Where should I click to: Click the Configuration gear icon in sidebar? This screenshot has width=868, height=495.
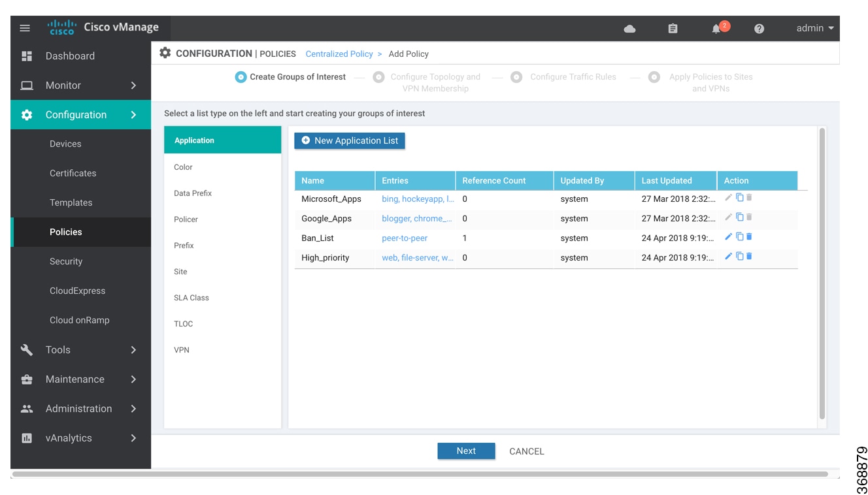pyautogui.click(x=27, y=115)
